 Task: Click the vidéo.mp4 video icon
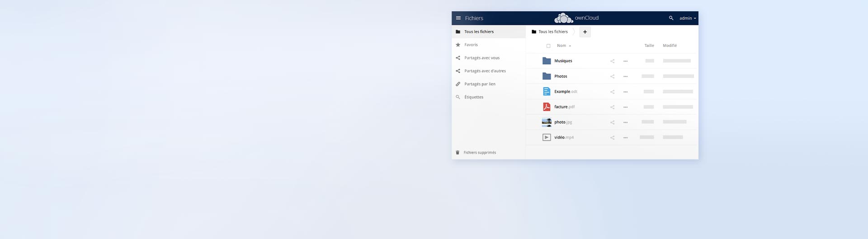(x=547, y=137)
